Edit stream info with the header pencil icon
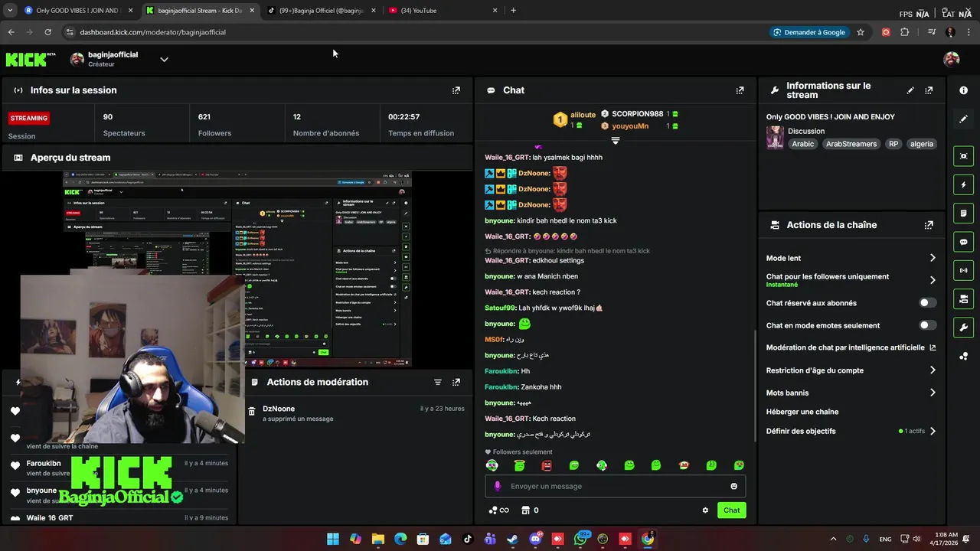Screen dimensions: 980x551 coord(910,90)
